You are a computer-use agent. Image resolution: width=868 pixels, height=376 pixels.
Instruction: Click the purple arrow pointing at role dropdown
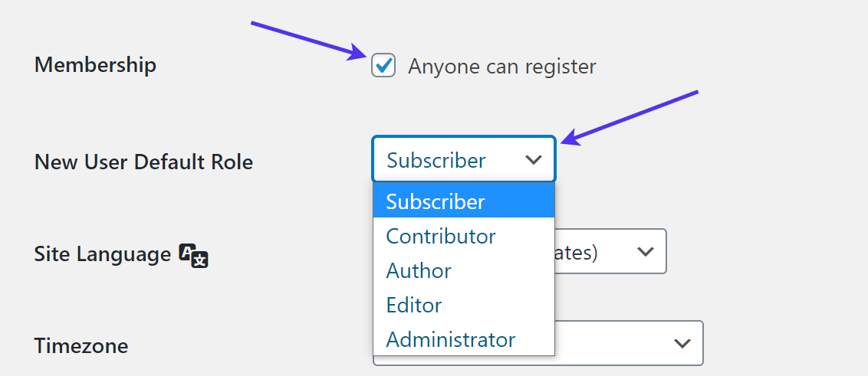click(630, 116)
